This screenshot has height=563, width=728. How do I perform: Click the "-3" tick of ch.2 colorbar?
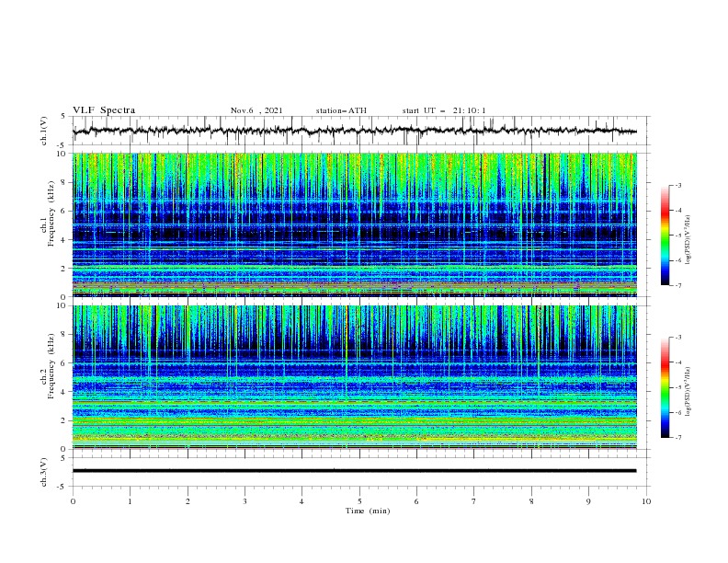tap(677, 338)
